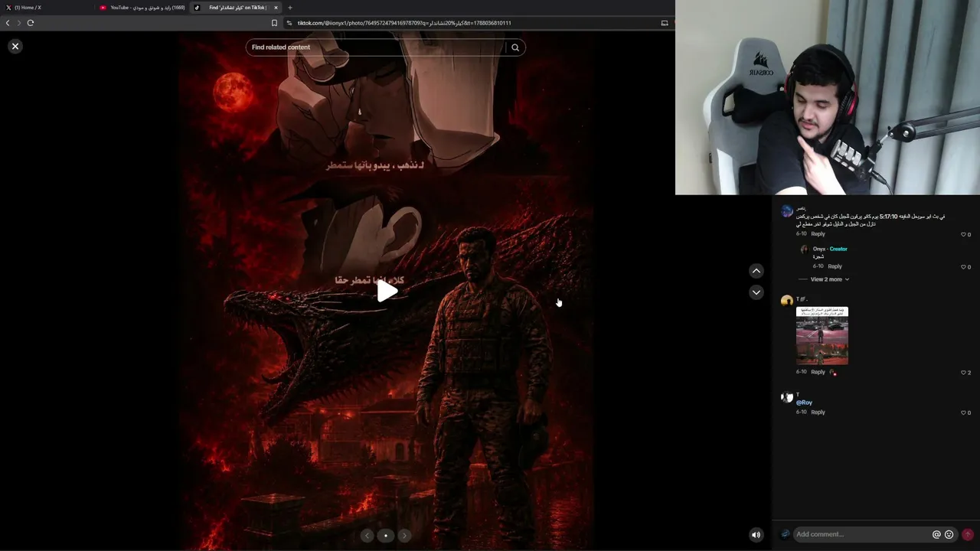Open a new browser tab
This screenshot has width=980, height=551.
(x=290, y=8)
